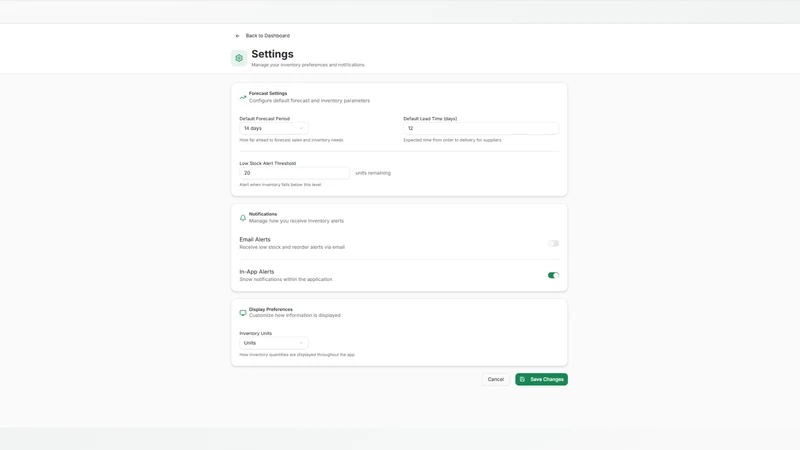This screenshot has width=800, height=450.
Task: Click the Forecast Settings section title
Action: (268, 93)
